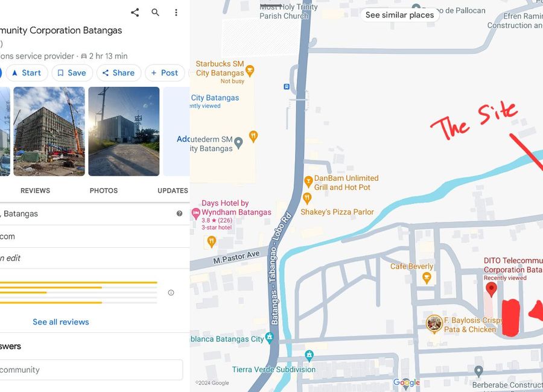Image resolution: width=543 pixels, height=392 pixels.
Task: Click the M.Pastor Ave road label
Action: [237, 258]
